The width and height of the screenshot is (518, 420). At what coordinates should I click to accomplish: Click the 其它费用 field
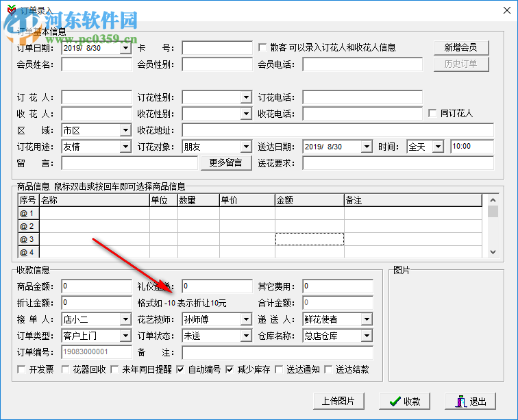(x=338, y=286)
